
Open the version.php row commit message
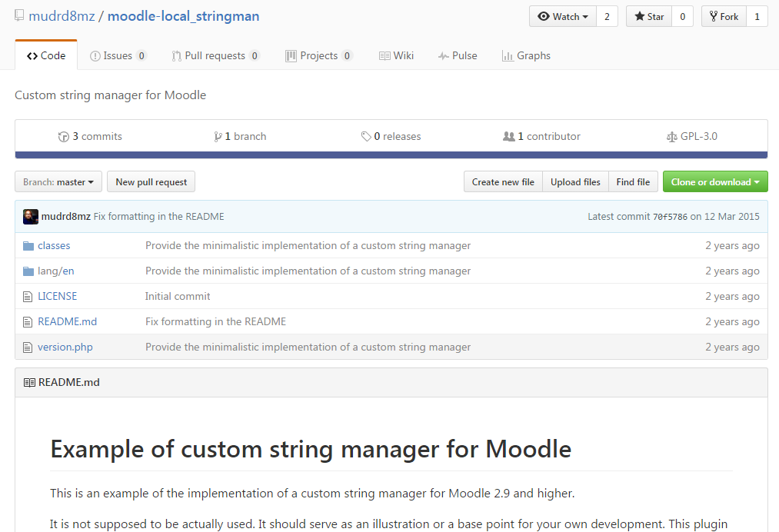point(308,347)
